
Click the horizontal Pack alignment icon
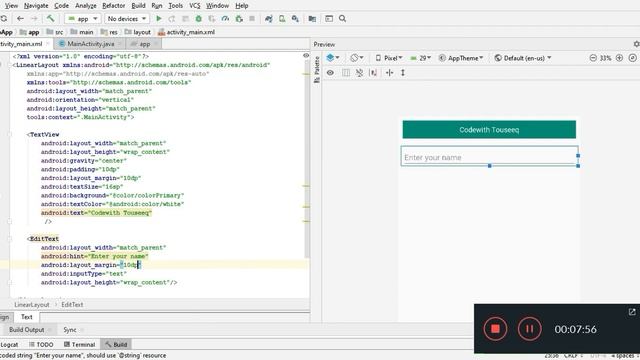tap(389, 73)
